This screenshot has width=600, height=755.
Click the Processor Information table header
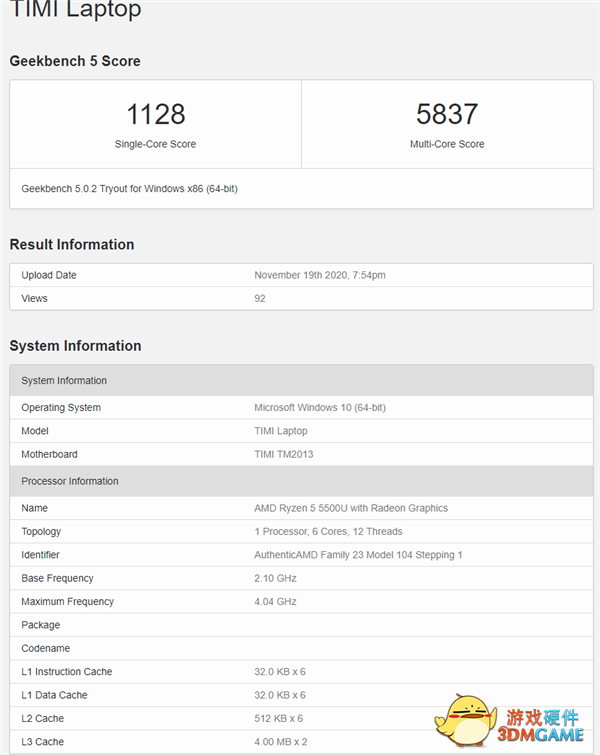[x=301, y=481]
